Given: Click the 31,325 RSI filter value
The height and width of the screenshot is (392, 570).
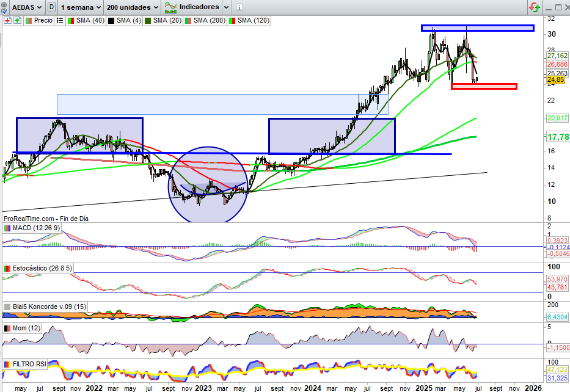Looking at the screenshot, I should click(x=557, y=378).
